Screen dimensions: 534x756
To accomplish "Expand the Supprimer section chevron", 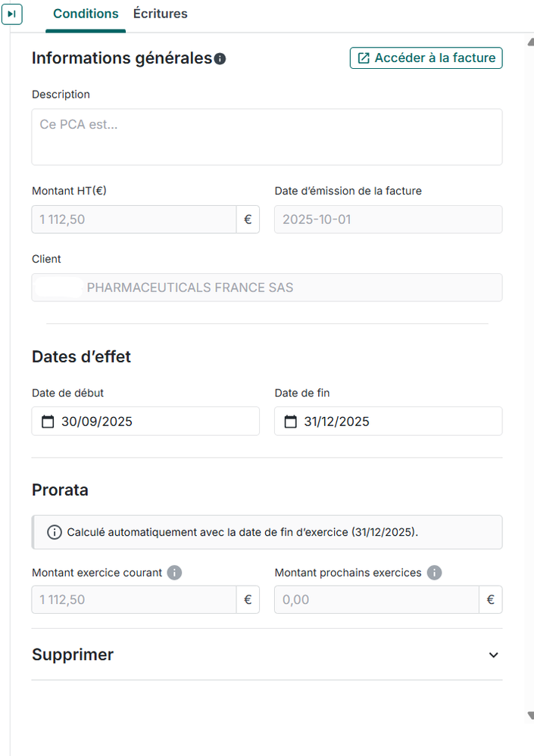I will coord(493,655).
